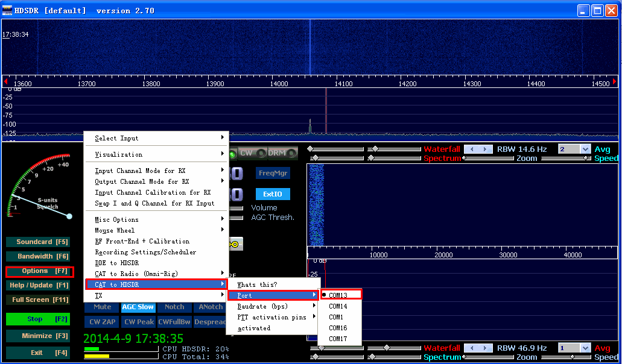Choose COM1 as CAT port
This screenshot has width=622, height=364.
point(340,317)
